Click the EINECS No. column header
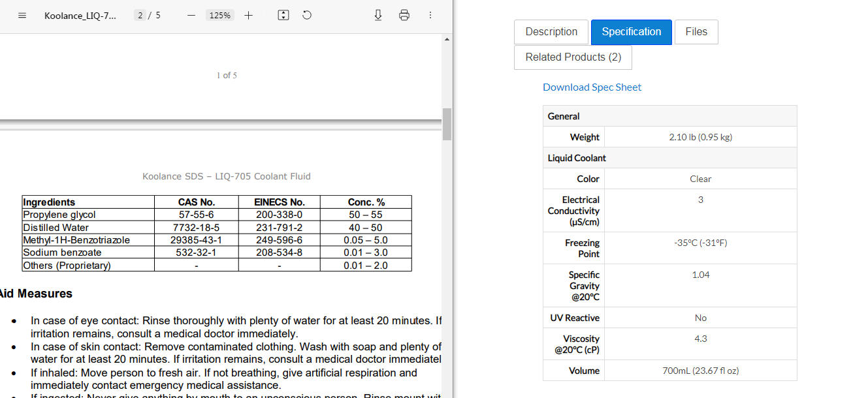Image resolution: width=868 pixels, height=398 pixels. (x=279, y=202)
